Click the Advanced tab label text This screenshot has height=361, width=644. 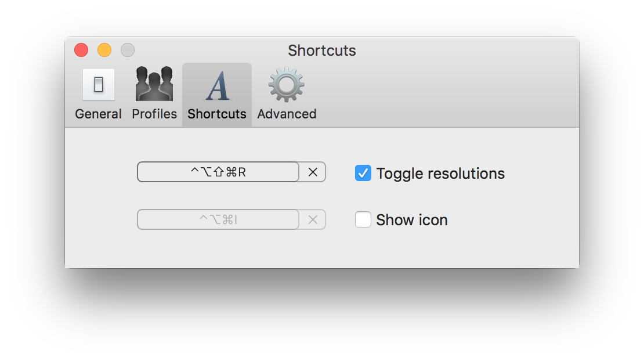287,114
